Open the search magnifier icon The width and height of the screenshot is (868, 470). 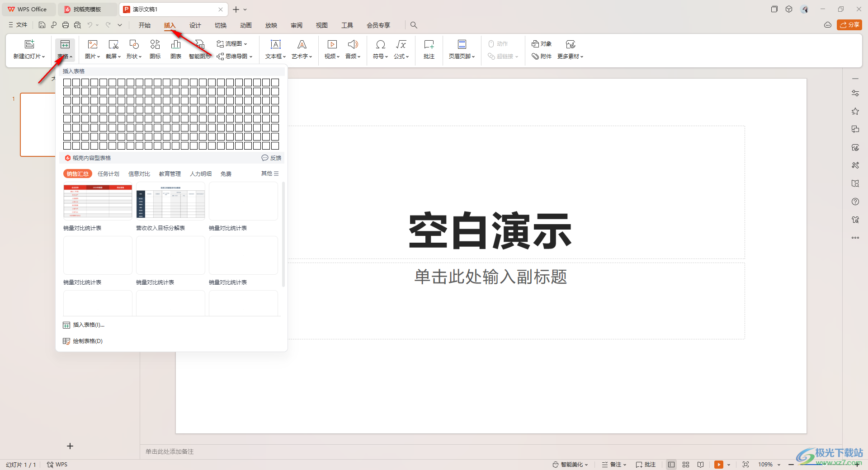pos(414,25)
